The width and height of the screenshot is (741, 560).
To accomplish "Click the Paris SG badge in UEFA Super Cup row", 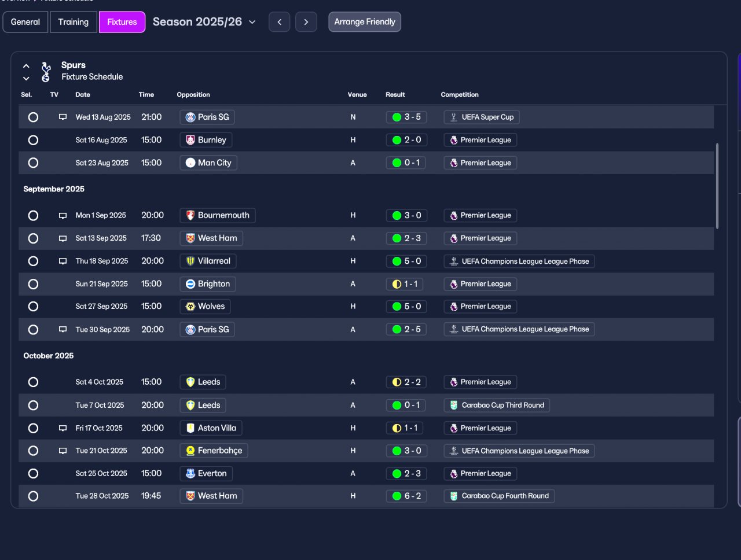I will coord(190,117).
